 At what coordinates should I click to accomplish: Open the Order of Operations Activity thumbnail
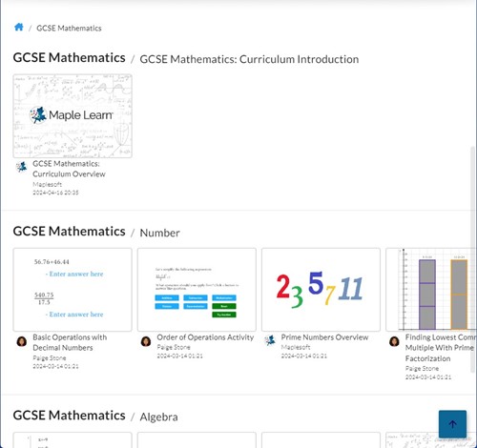197,290
